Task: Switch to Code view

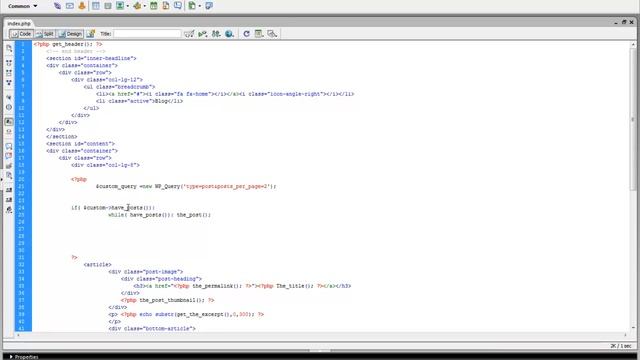Action: [21, 34]
